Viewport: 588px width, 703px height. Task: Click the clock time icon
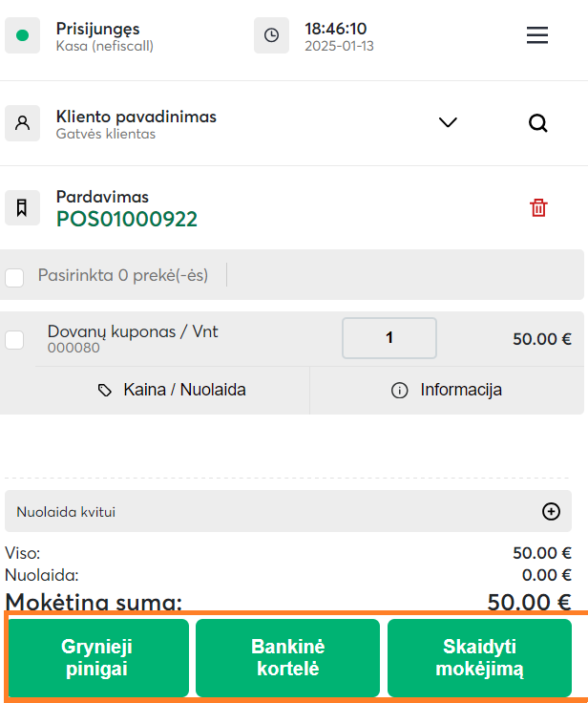coord(271,35)
